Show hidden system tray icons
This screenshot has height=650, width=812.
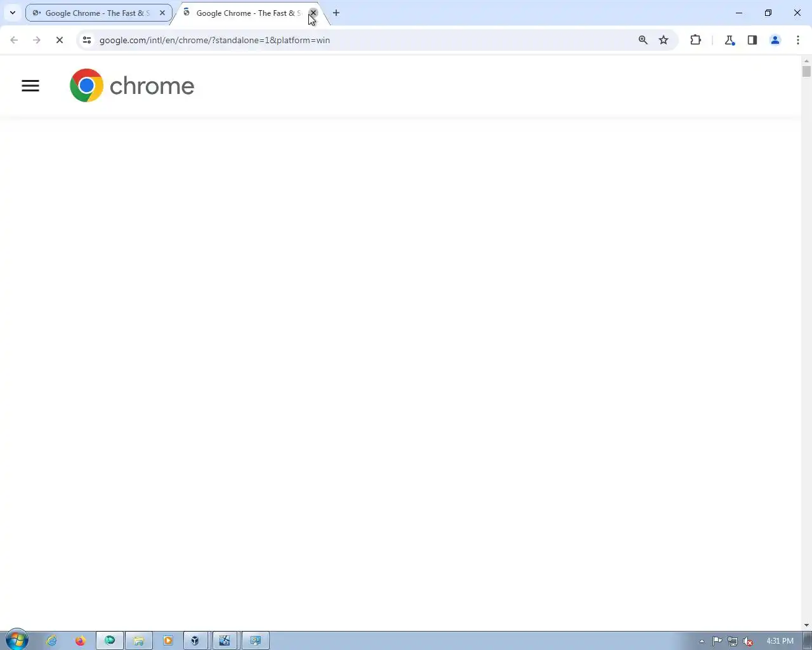(702, 641)
